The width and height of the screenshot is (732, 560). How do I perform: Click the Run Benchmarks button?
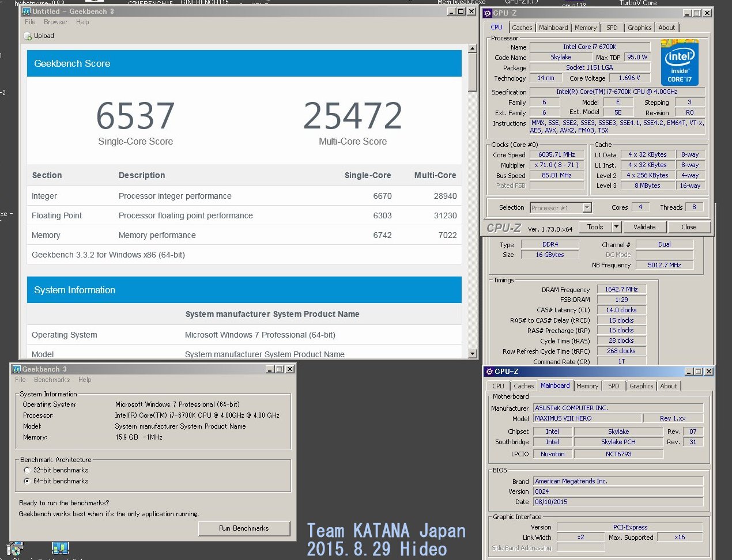[x=244, y=528]
